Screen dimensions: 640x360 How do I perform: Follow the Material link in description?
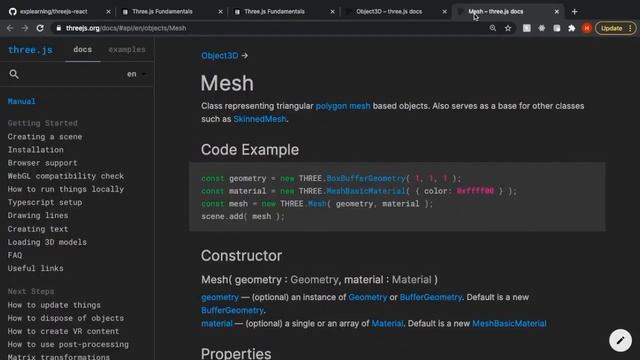click(x=387, y=323)
